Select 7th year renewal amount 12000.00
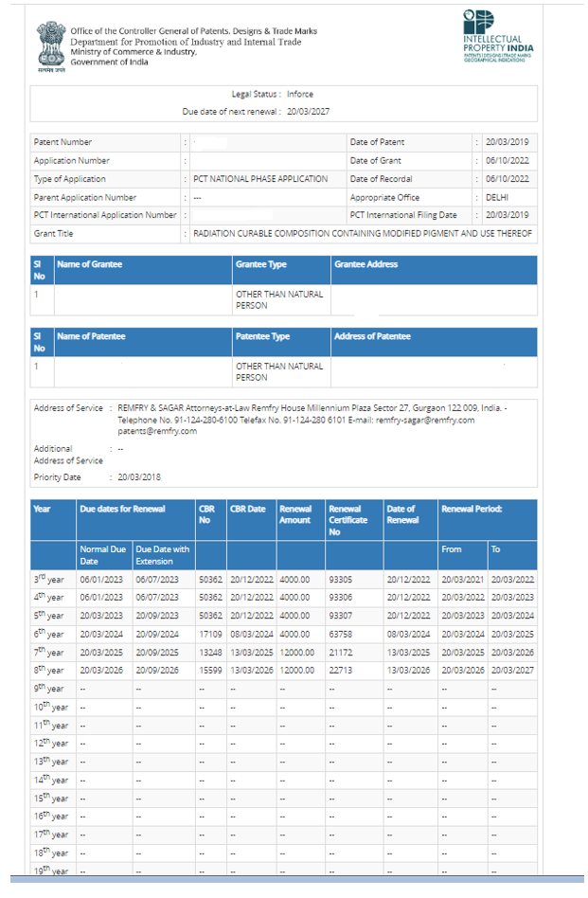 coord(297,653)
